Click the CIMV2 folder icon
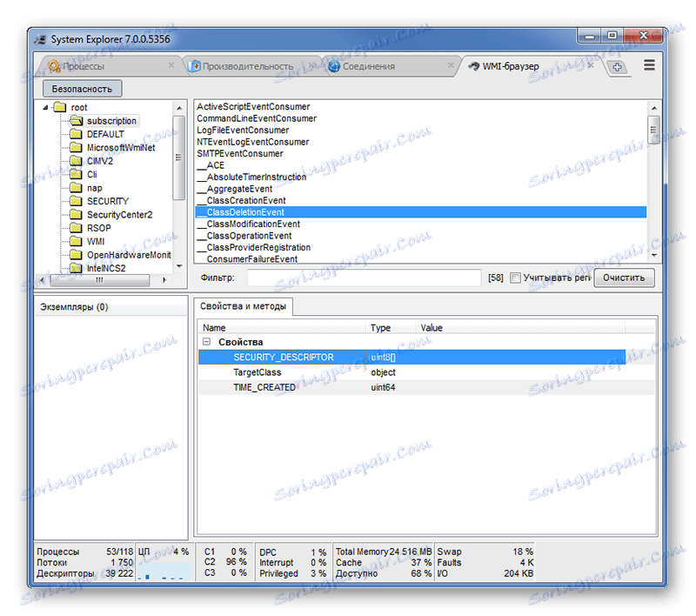Viewport: 696px width, 616px height. [x=77, y=160]
